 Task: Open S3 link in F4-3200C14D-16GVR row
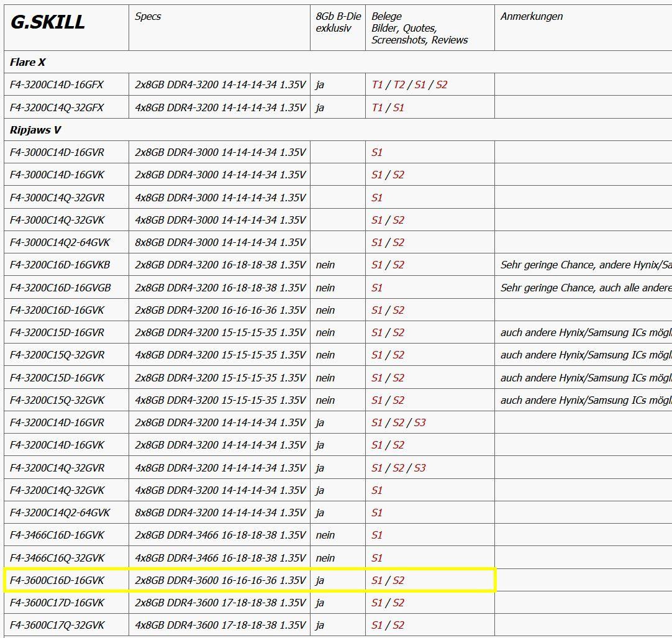pyautogui.click(x=420, y=422)
